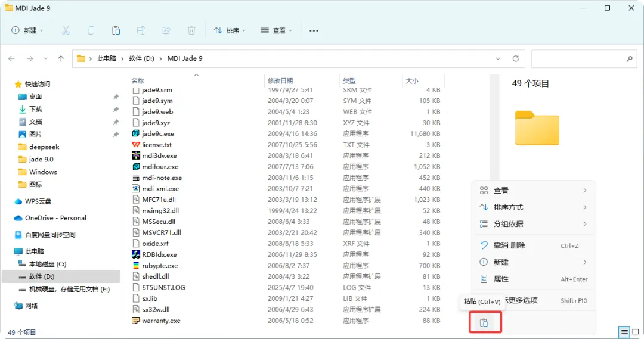
Task: Choose 属性 in context menu
Action: (x=534, y=279)
